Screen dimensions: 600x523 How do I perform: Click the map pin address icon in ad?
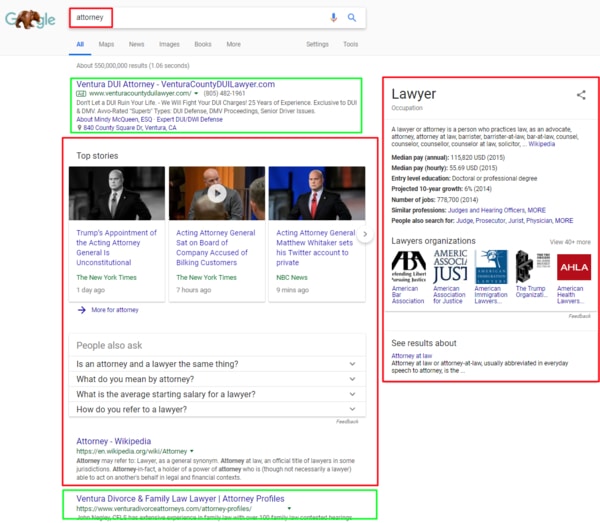click(79, 128)
